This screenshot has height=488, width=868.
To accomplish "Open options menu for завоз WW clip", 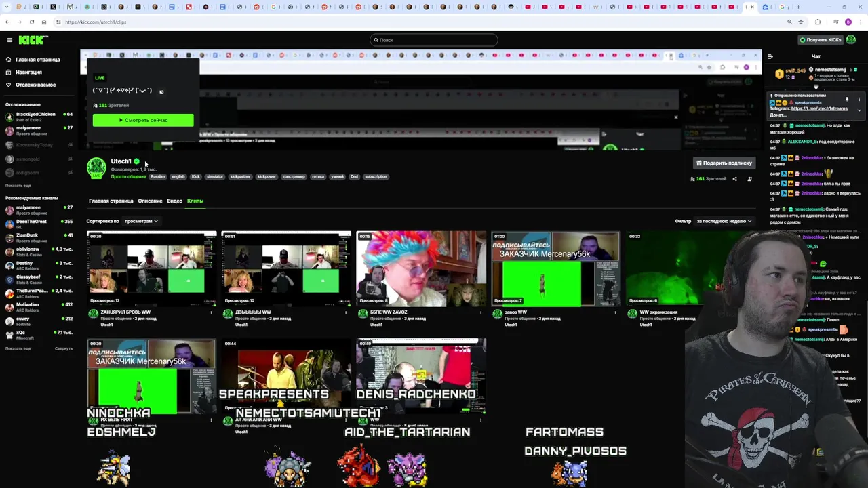I will click(616, 313).
